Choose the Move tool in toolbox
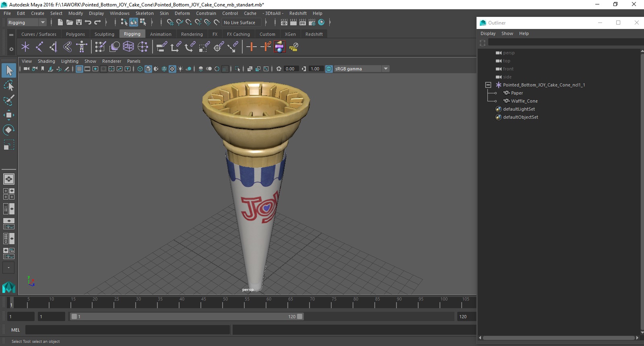Viewport: 644px width, 346px height. click(9, 115)
